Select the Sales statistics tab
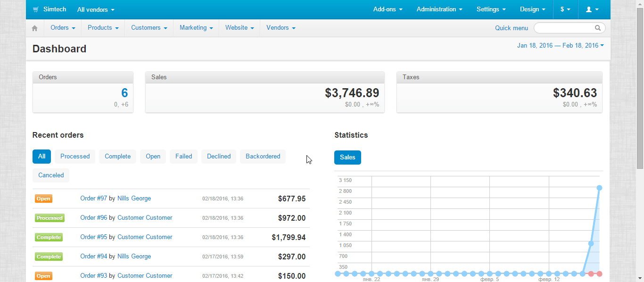 (347, 158)
